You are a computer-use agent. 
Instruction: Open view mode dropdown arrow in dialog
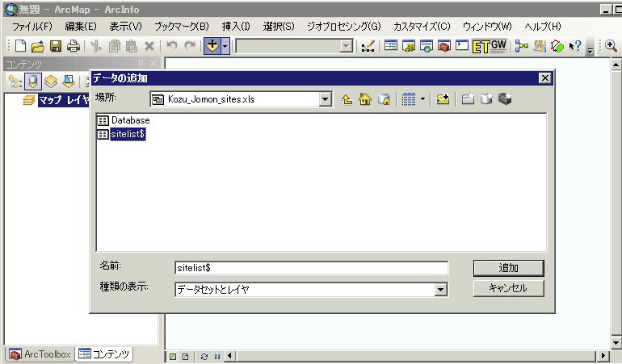point(422,99)
